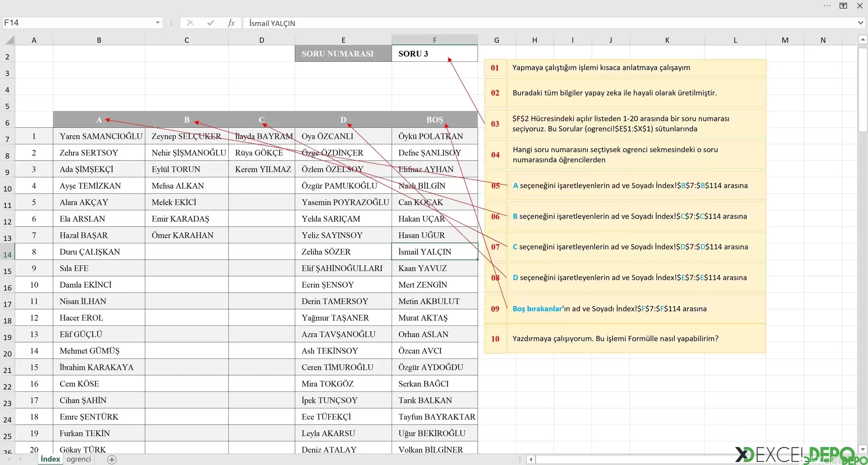Open the three-dots ribbon options menu

[827, 6]
